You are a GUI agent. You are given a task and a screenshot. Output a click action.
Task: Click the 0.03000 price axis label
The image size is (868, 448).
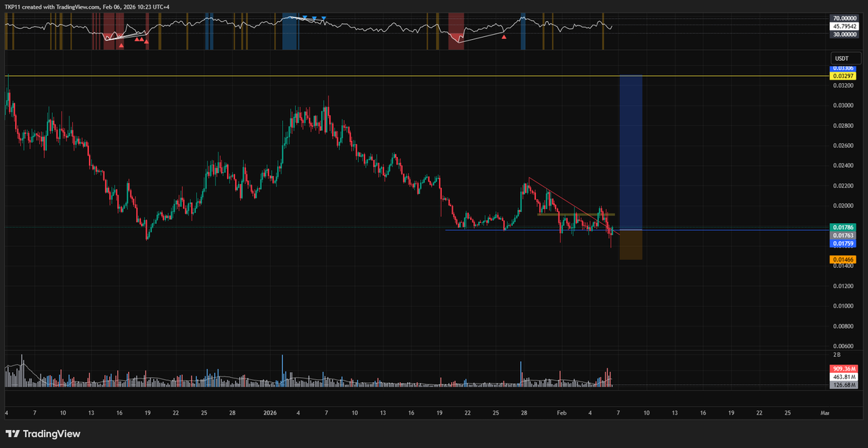pyautogui.click(x=843, y=105)
